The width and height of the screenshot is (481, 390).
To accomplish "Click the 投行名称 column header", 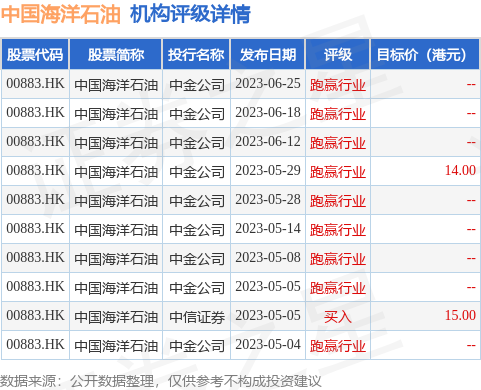I will [196, 55].
